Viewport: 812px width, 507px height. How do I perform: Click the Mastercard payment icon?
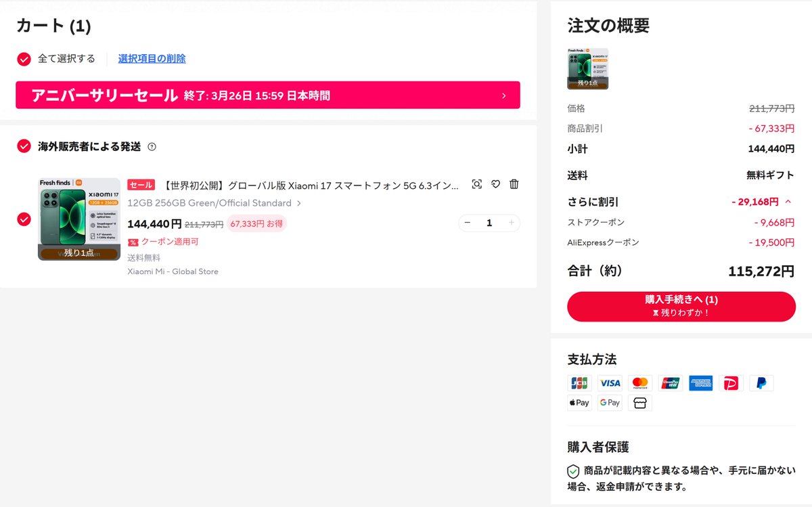pos(640,382)
